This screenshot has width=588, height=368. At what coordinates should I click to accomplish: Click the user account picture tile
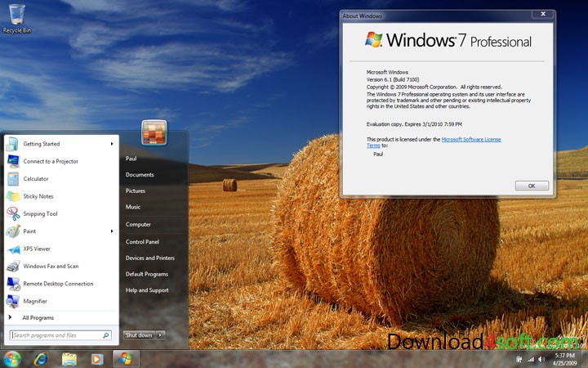pos(154,132)
